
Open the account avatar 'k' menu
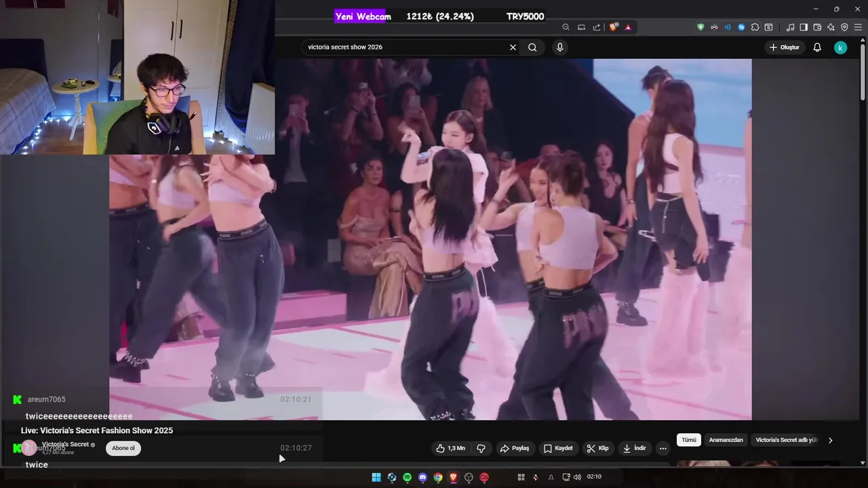pos(840,47)
